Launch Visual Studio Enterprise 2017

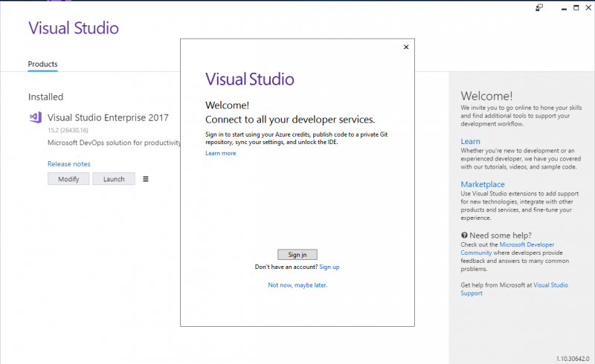[114, 179]
